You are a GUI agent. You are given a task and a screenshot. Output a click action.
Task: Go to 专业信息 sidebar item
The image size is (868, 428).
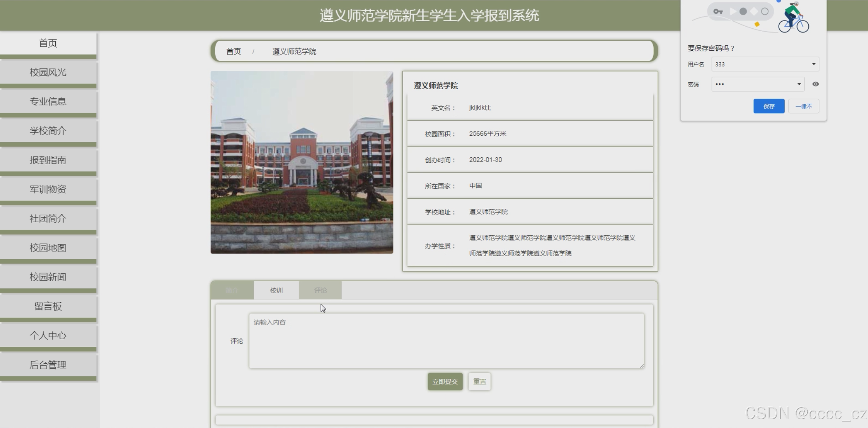(48, 102)
